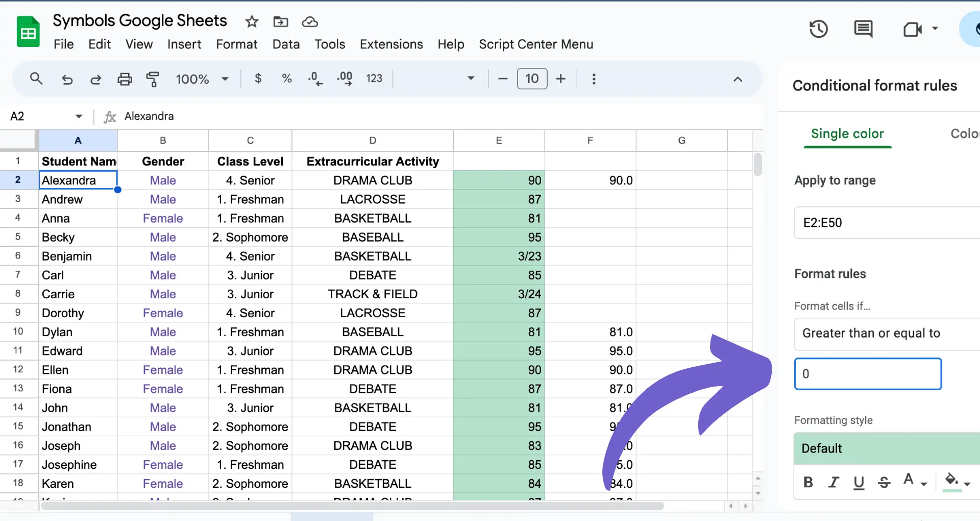This screenshot has width=980, height=521.
Task: Open the comments icon
Action: pos(863,29)
